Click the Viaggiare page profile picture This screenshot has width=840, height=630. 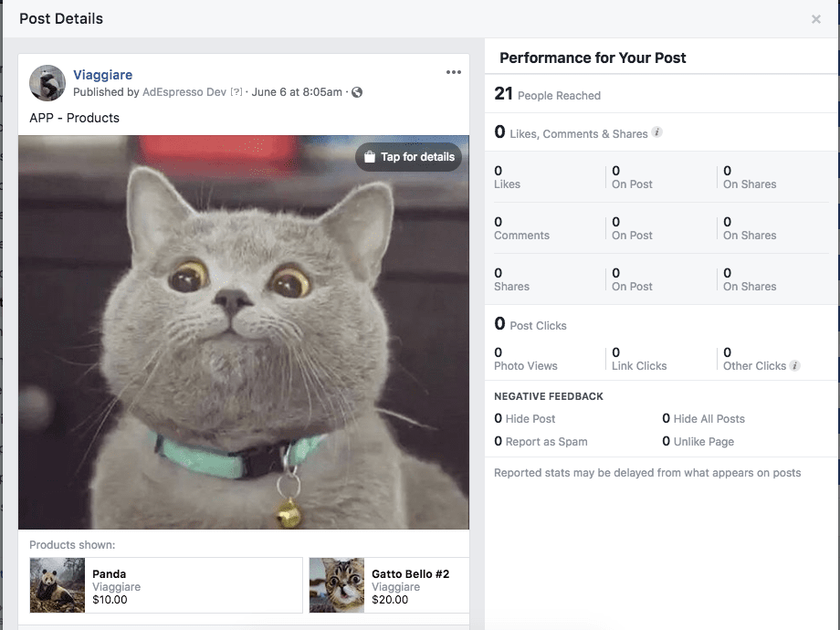(47, 83)
